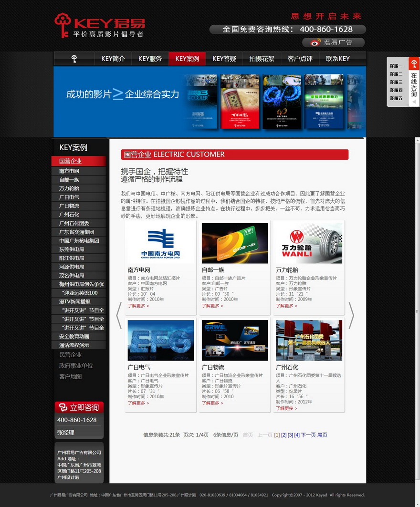
Task: Open 安全教育动画 in sidebar list
Action: point(79,337)
